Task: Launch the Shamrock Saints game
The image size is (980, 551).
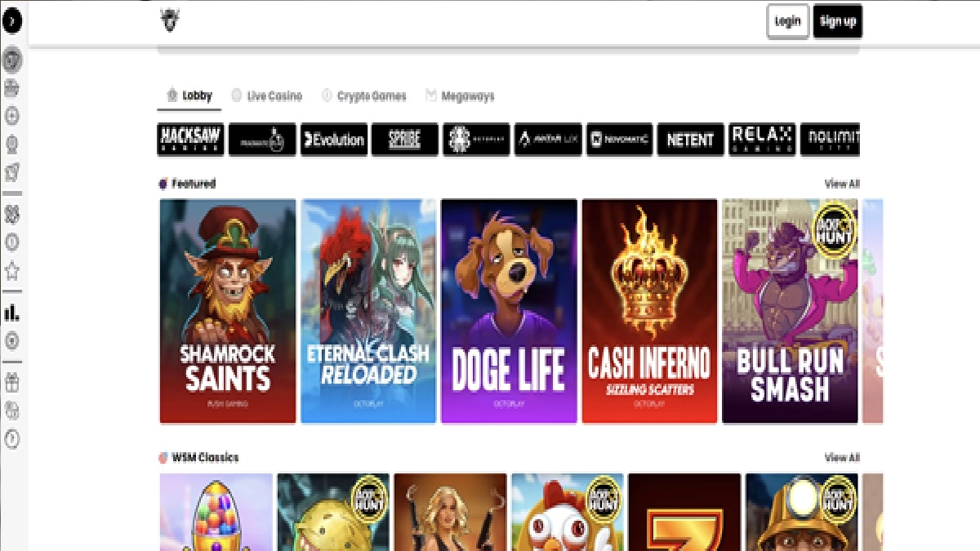Action: click(228, 311)
